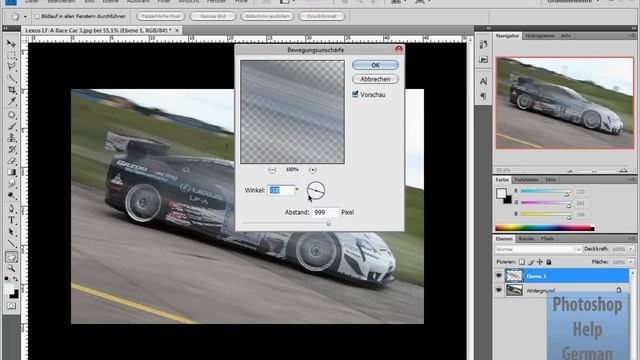Open the layer blend mode dropdown
Viewport: 640px width, 360px height.
(538, 249)
